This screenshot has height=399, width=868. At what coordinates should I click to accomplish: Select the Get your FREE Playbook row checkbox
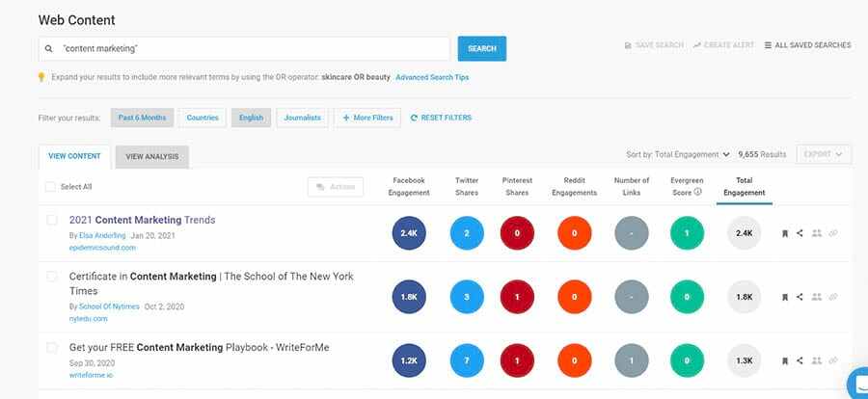tap(53, 348)
